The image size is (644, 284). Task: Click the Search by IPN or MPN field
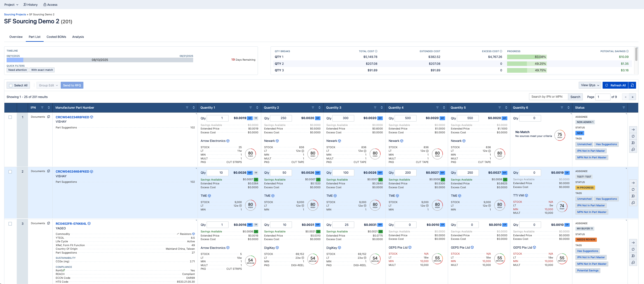pos(548,97)
